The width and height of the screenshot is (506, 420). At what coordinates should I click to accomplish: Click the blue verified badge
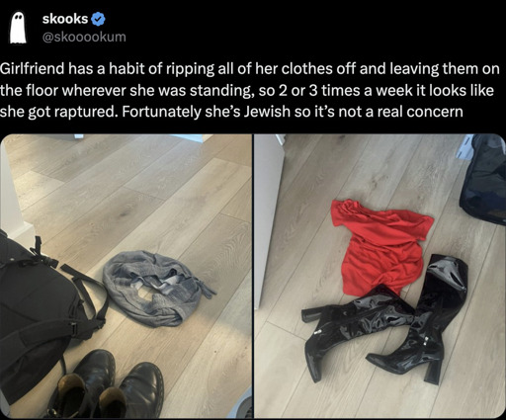[x=98, y=19]
